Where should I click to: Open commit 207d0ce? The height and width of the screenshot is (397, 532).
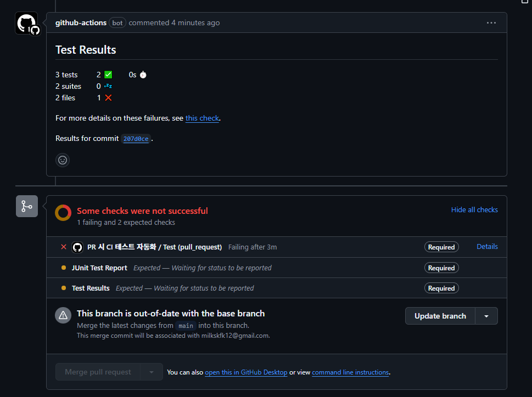[x=136, y=139]
